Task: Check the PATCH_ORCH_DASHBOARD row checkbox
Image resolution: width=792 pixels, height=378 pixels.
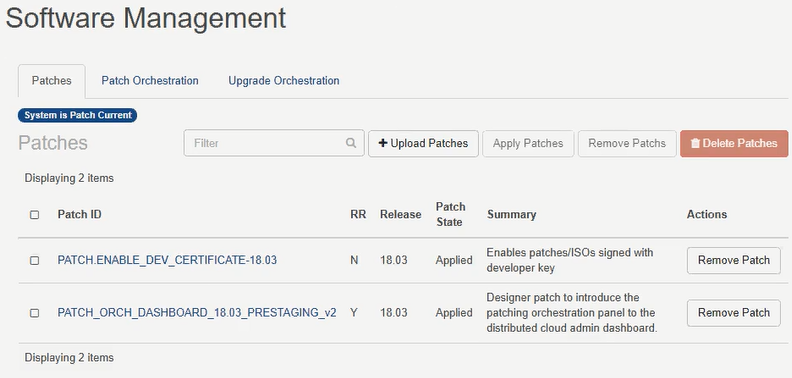Action: (x=34, y=313)
